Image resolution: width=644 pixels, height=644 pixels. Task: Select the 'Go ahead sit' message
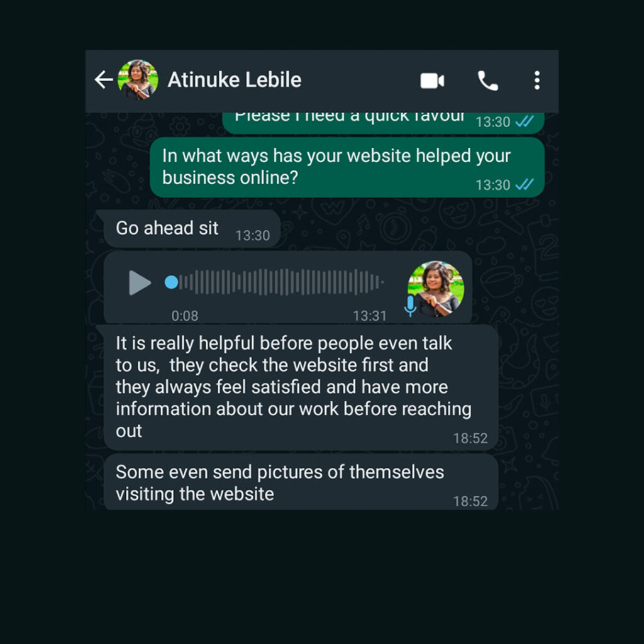(x=192, y=229)
